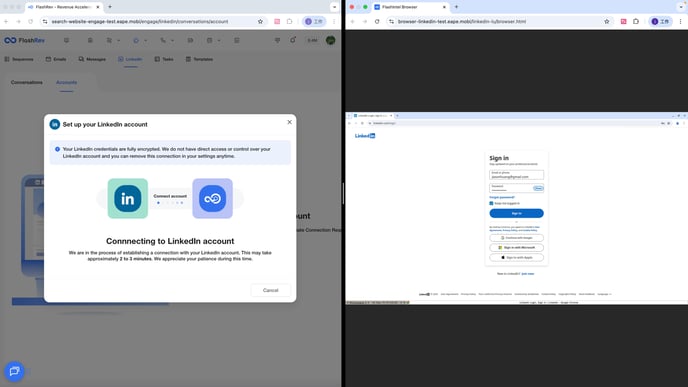Click the blue Sign in button
This screenshot has width=688, height=387.
tap(516, 213)
